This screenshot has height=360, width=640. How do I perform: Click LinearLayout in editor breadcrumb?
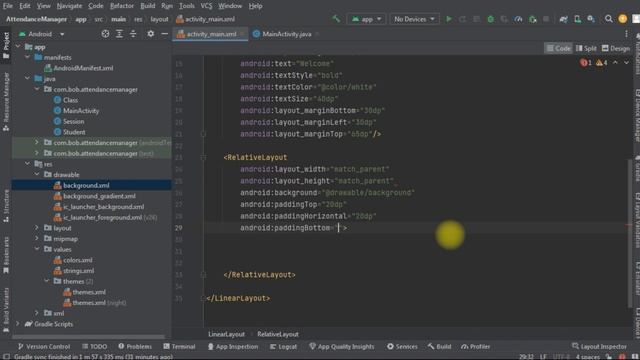[x=227, y=334]
